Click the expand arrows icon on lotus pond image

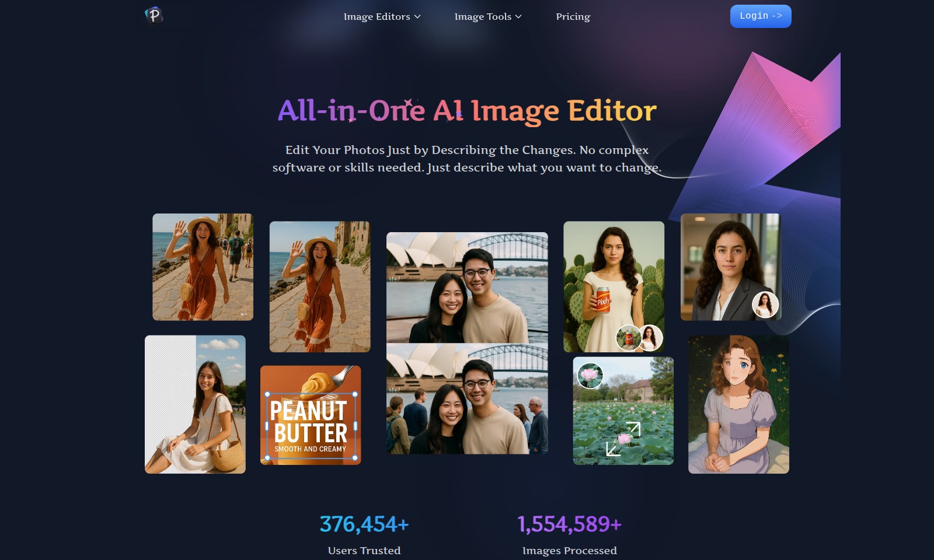pyautogui.click(x=623, y=439)
